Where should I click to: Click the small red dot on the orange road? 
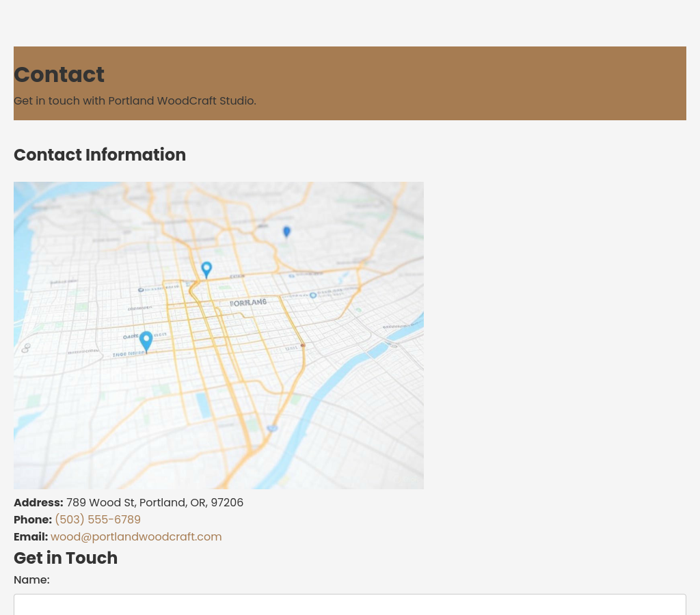pos(303,346)
